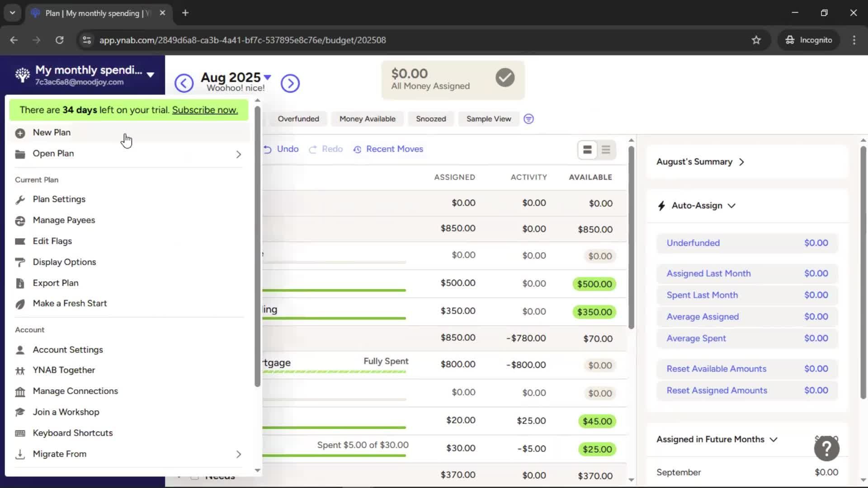The height and width of the screenshot is (488, 868).
Task: Select Open Plan menu item
Action: pos(129,154)
